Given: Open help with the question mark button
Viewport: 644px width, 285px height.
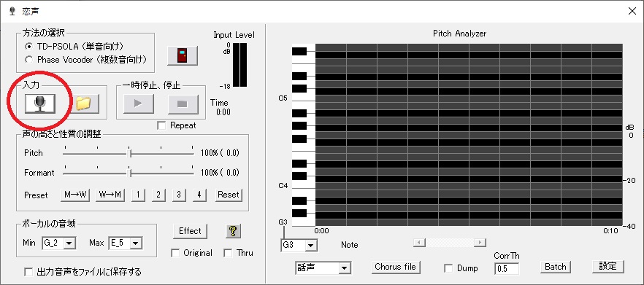Looking at the screenshot, I should pos(233,231).
